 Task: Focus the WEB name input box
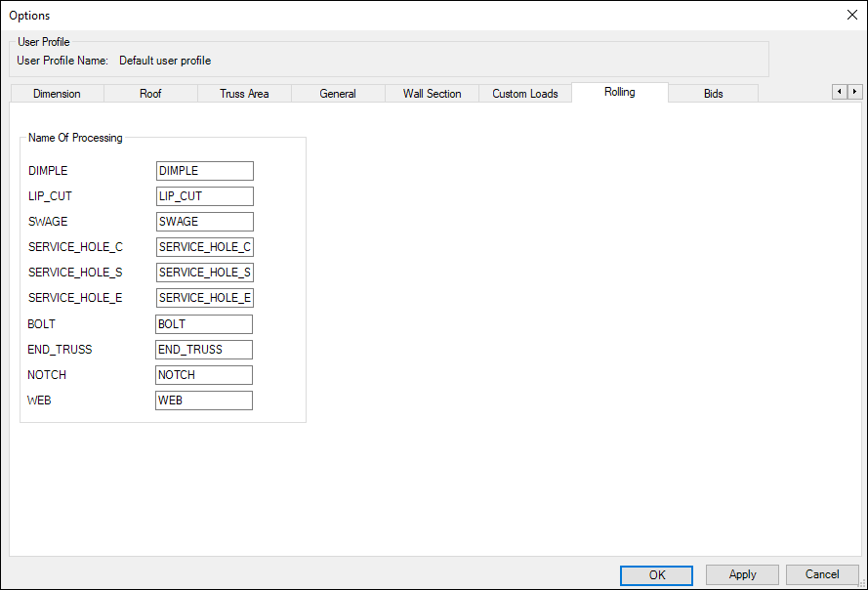tap(204, 400)
